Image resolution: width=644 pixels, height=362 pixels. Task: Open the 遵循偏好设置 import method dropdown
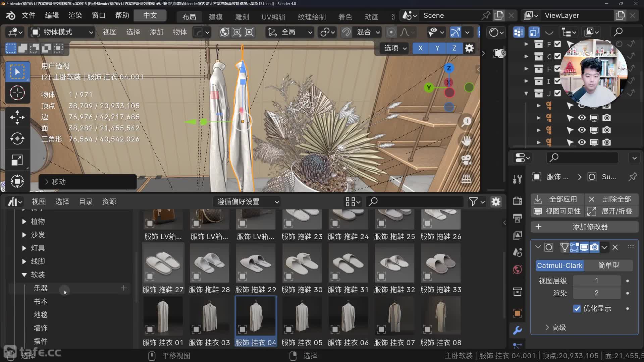click(x=248, y=201)
